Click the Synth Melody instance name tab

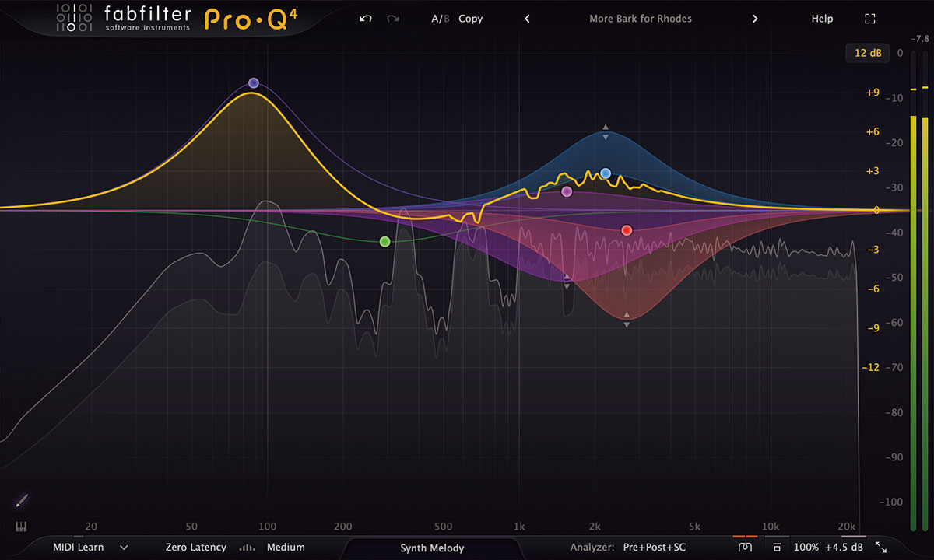432,548
